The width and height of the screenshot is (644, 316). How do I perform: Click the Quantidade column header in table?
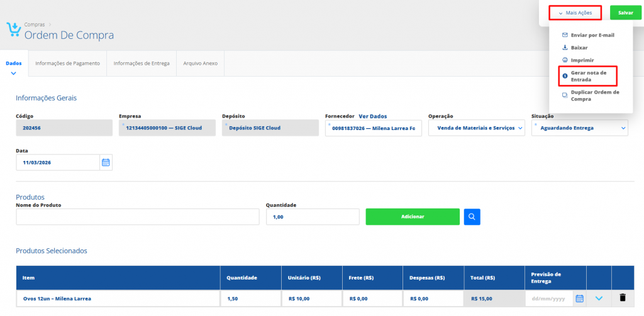coord(250,278)
